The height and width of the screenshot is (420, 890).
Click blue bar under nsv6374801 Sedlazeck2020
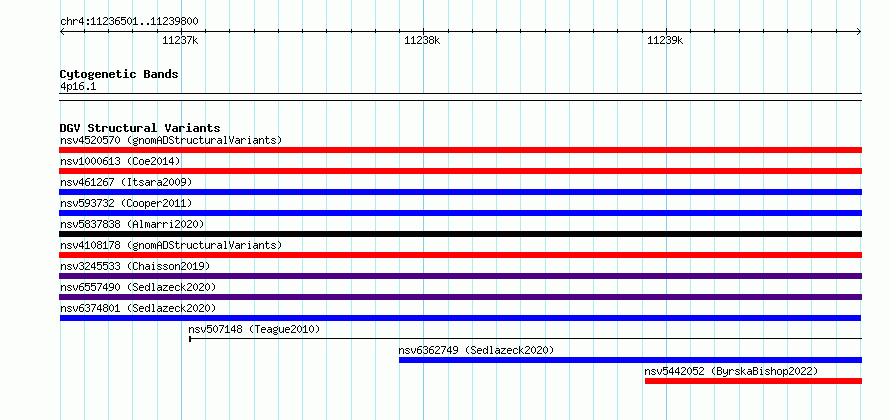(x=460, y=318)
